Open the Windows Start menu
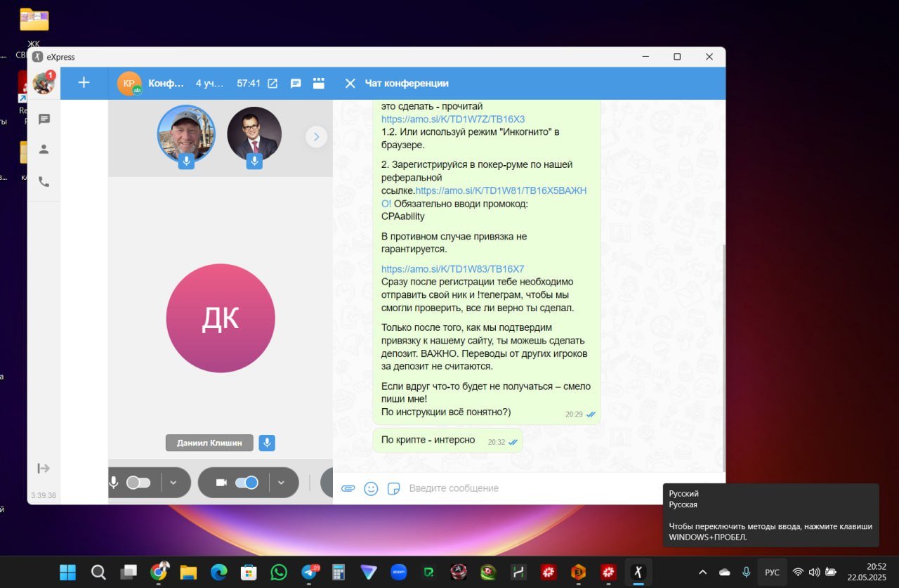Image resolution: width=899 pixels, height=588 pixels. 68,572
